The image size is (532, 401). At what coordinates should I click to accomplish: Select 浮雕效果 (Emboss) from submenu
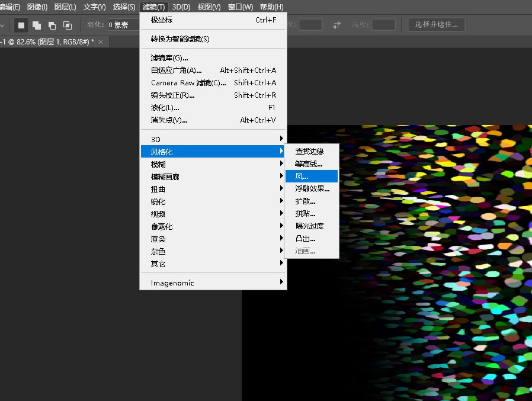(x=312, y=188)
